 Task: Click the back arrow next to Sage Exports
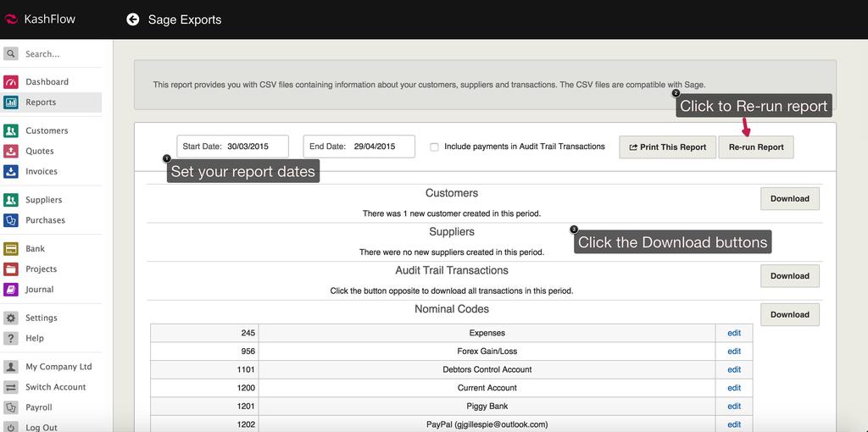tap(132, 19)
